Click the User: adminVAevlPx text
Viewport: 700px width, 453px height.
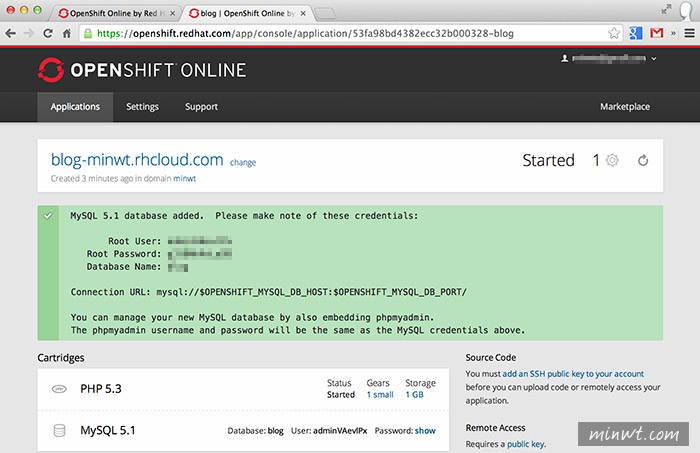[329, 431]
